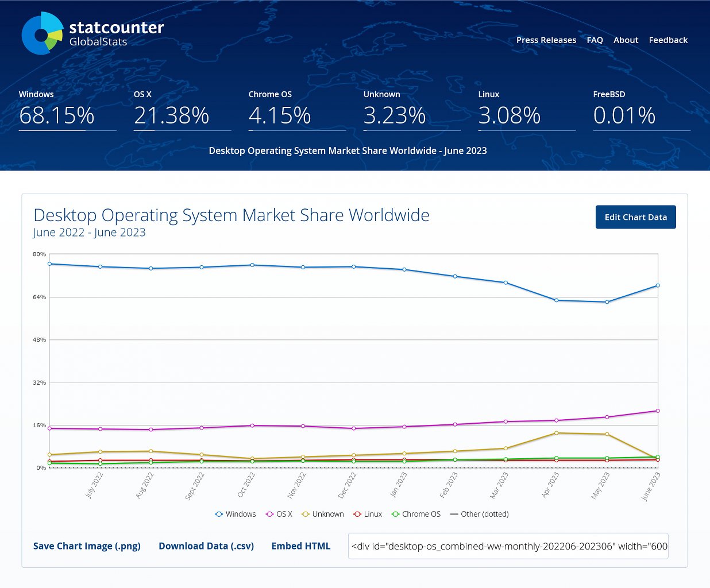Open the Press Releases link
This screenshot has height=588, width=710.
point(546,40)
